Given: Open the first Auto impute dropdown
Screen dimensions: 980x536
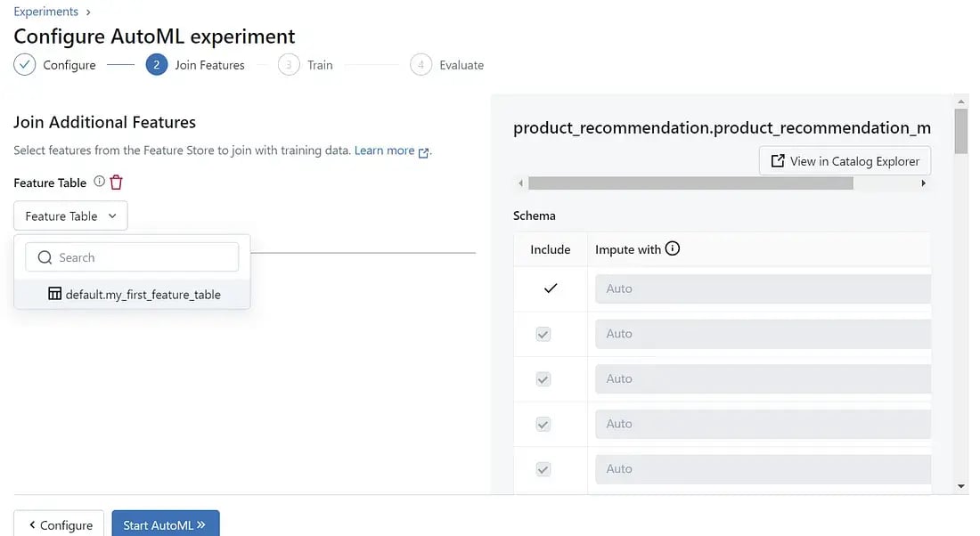Looking at the screenshot, I should [x=763, y=288].
